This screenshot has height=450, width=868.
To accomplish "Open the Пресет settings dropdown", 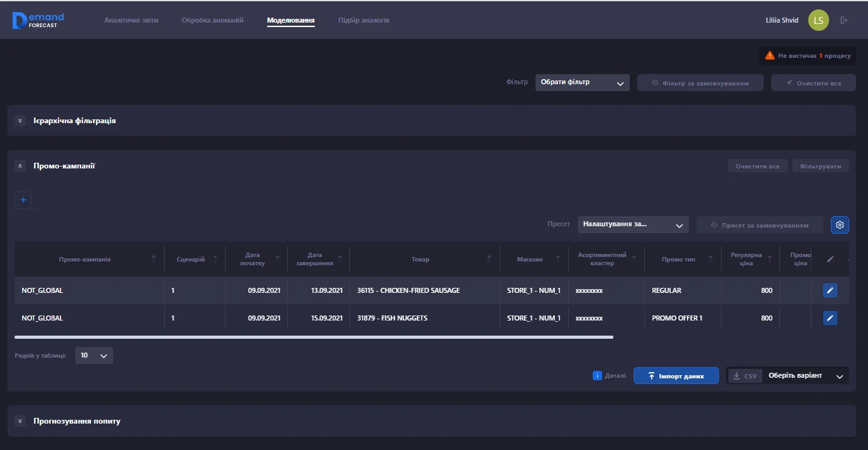I will pos(632,225).
